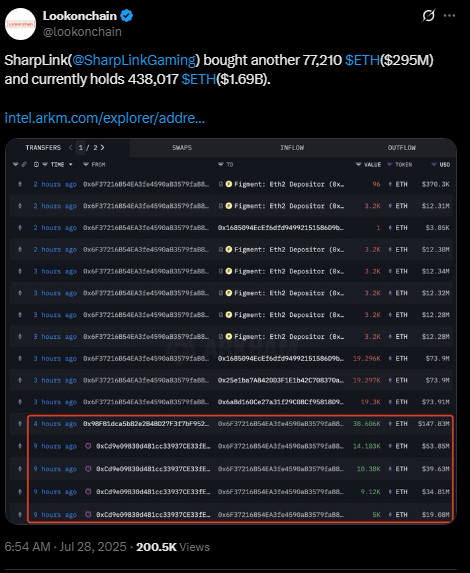Click the Figment icon in the $12.34M row

pos(229,271)
